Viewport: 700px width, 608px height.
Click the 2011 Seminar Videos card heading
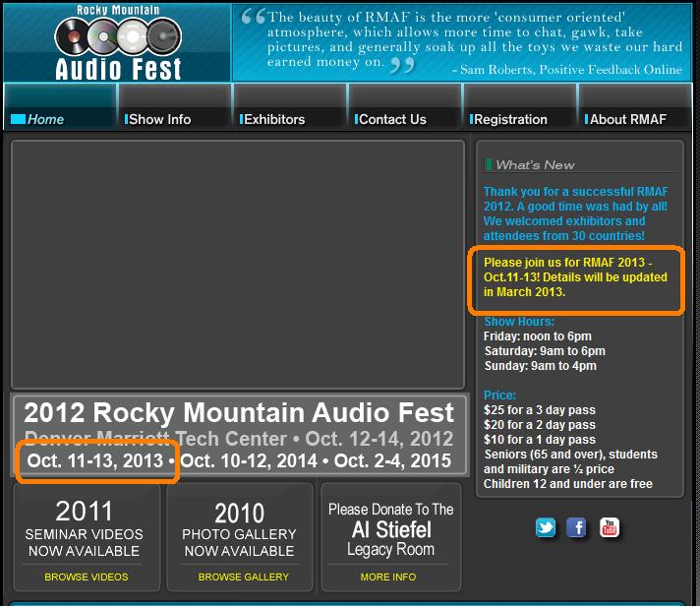click(x=84, y=529)
